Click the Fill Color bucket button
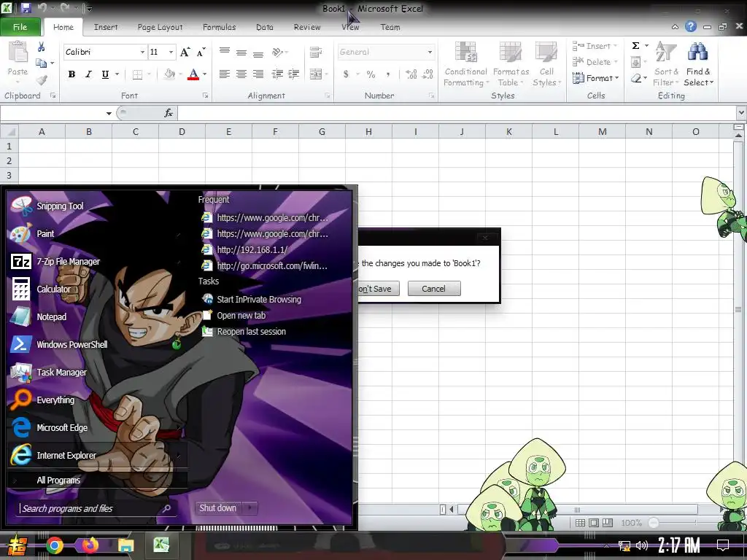 point(169,74)
